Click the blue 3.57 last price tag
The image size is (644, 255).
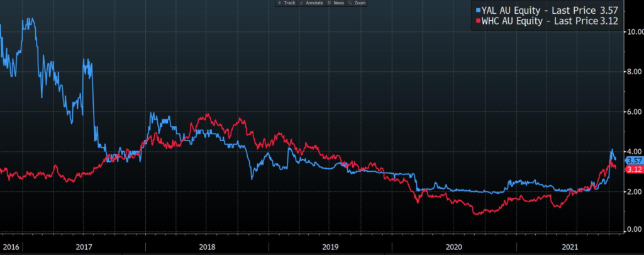point(634,161)
